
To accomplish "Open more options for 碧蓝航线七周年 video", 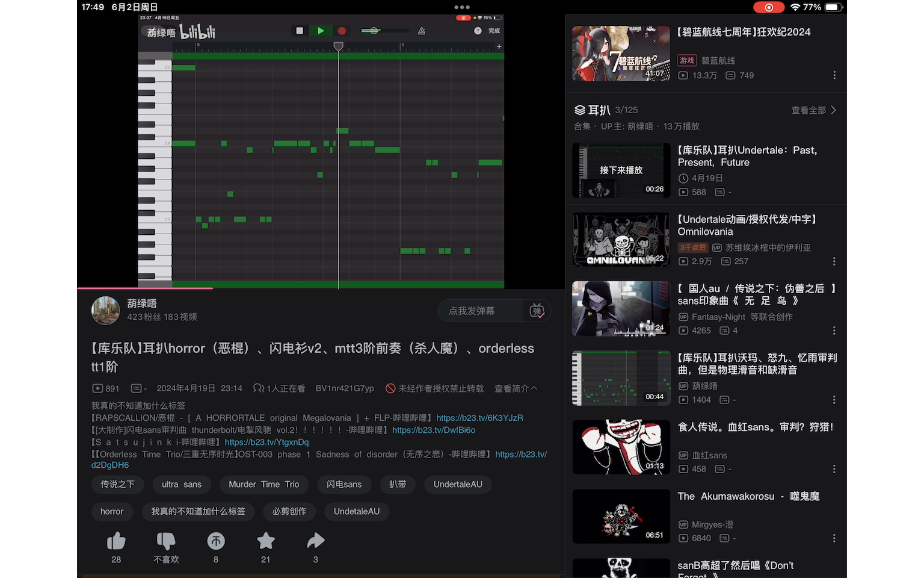I will (834, 75).
